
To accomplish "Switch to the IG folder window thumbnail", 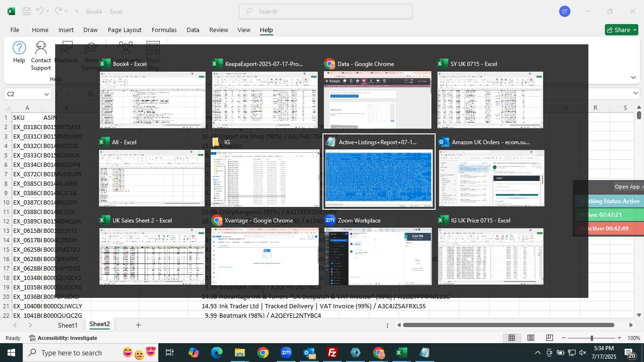I will pos(265,178).
